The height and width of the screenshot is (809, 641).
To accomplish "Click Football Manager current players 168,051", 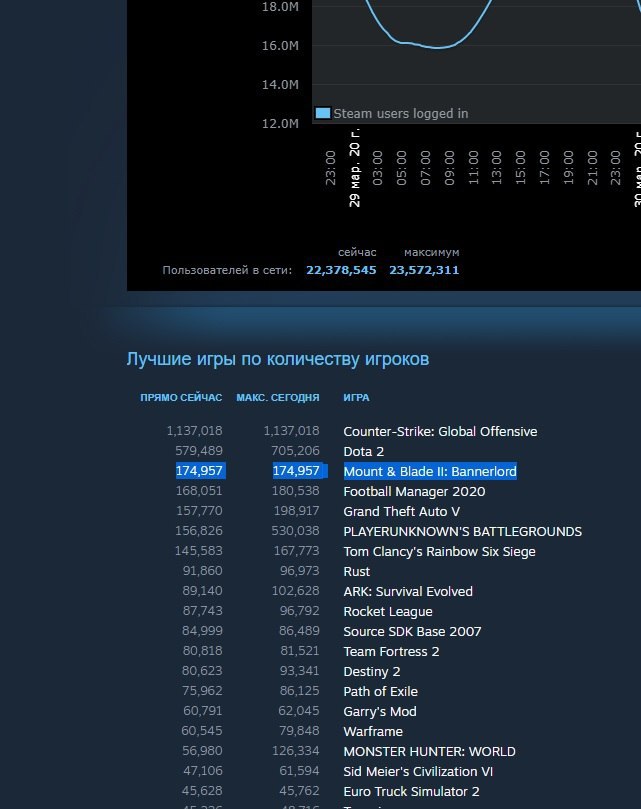I will click(199, 491).
